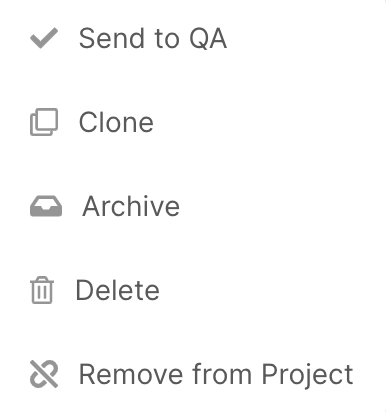This screenshot has height=412, width=386.
Task: Click the inbox tray Archive icon
Action: pos(46,206)
